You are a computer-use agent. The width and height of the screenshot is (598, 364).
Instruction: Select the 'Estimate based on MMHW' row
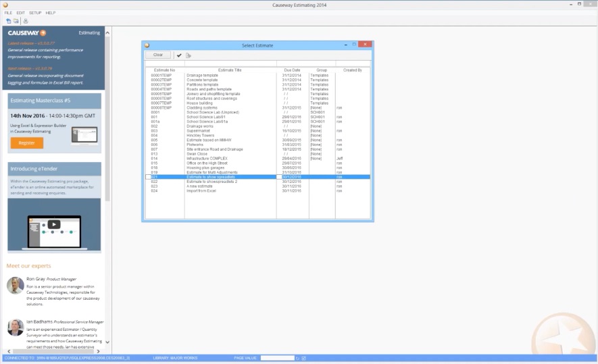[258, 140]
